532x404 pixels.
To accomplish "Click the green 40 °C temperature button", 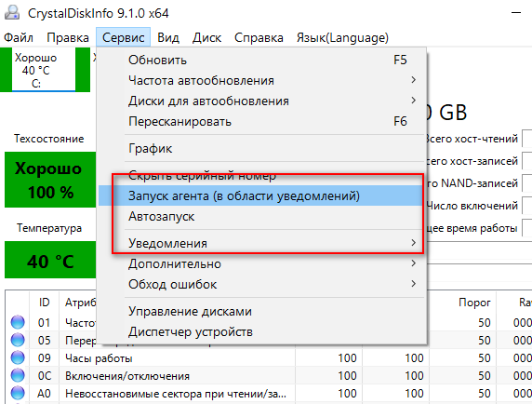I will coord(50,260).
